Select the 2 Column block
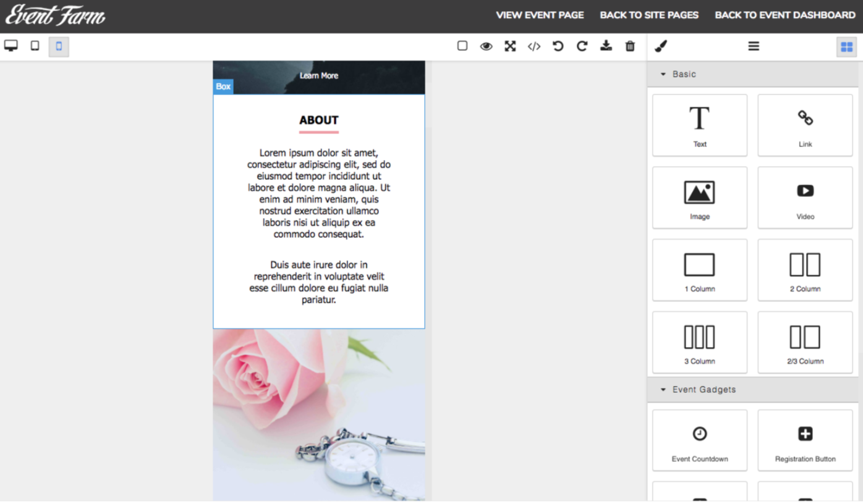Screen dimensions: 863x504 point(805,270)
